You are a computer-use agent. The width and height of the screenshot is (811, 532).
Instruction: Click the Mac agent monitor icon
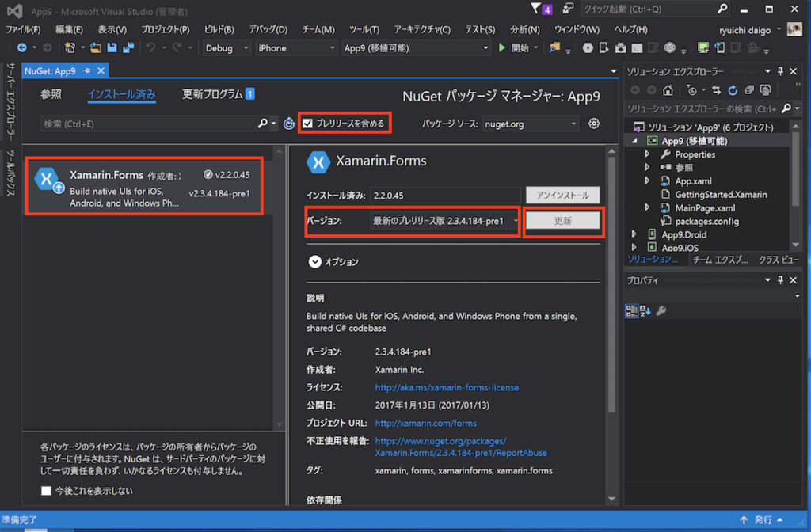(x=703, y=48)
